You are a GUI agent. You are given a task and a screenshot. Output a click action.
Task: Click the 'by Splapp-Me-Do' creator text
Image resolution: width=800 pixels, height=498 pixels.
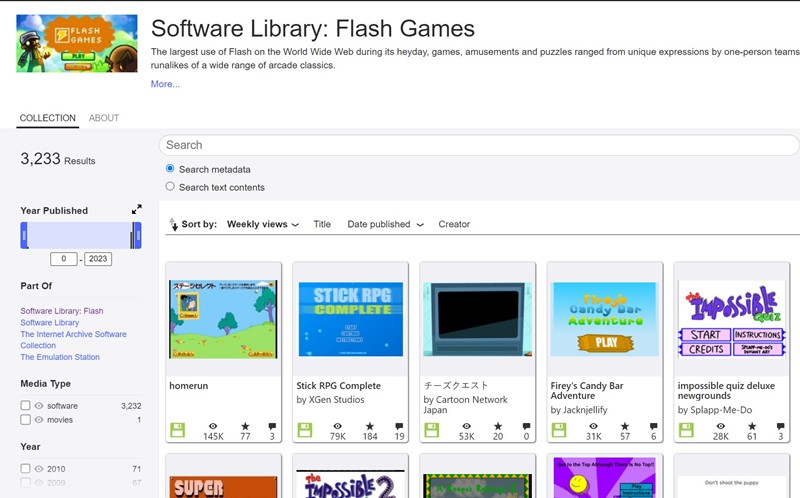715,410
